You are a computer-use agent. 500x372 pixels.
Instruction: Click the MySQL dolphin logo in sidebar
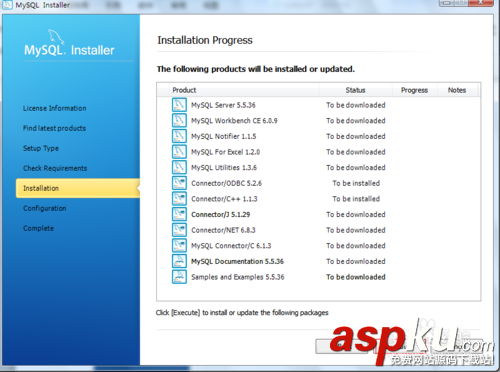tap(56, 37)
